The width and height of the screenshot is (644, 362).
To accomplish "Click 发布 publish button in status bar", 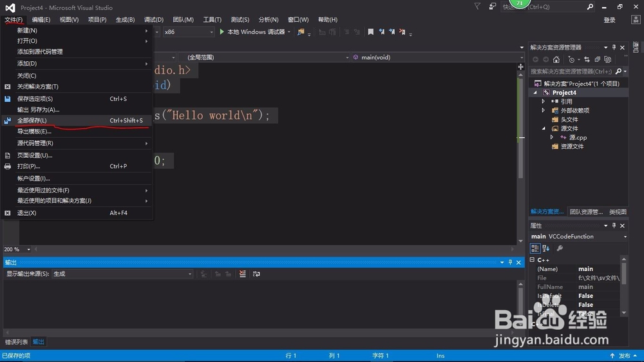I will click(x=624, y=356).
